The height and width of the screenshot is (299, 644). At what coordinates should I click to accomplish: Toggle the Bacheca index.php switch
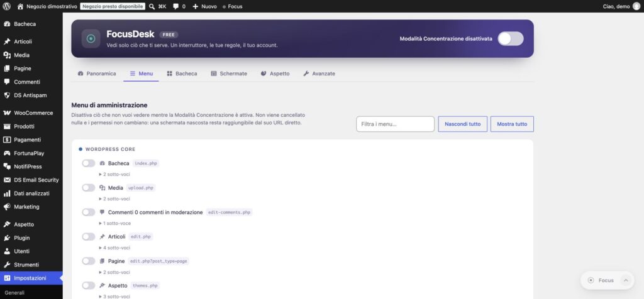(x=88, y=163)
